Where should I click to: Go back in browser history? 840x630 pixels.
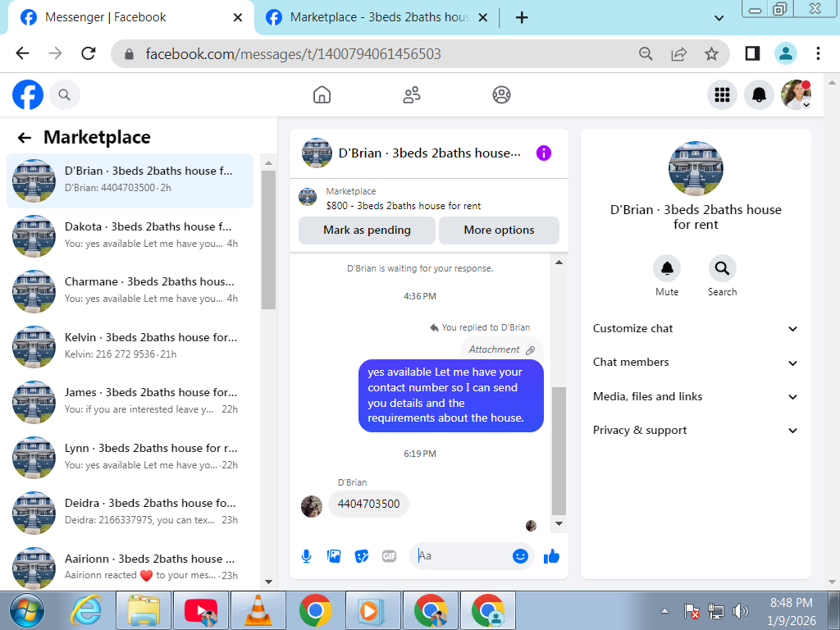[22, 53]
